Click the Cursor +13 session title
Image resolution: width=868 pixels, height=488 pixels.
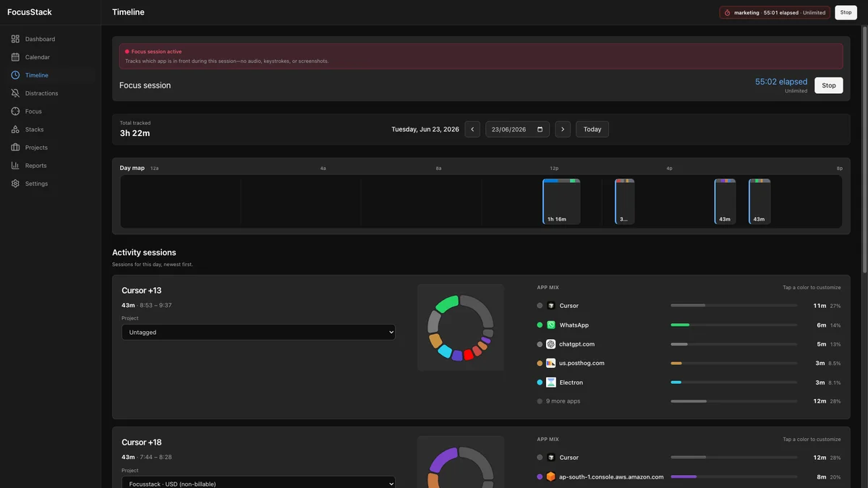point(142,291)
